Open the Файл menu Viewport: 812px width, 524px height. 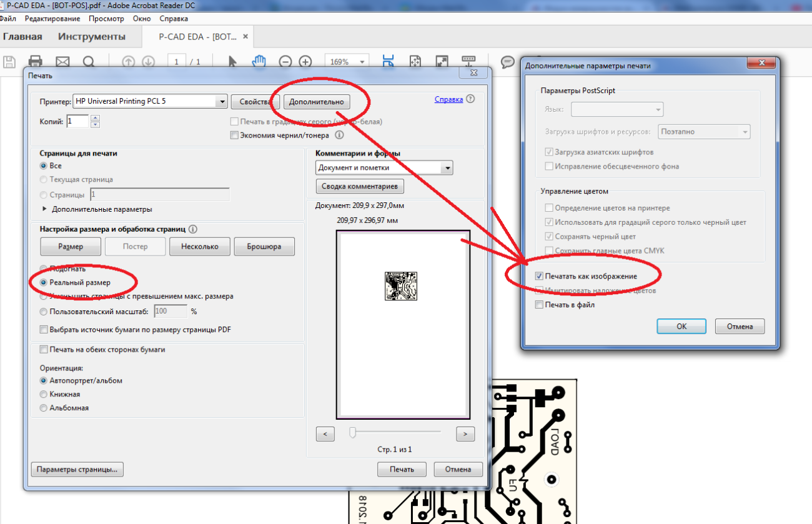pyautogui.click(x=8, y=19)
